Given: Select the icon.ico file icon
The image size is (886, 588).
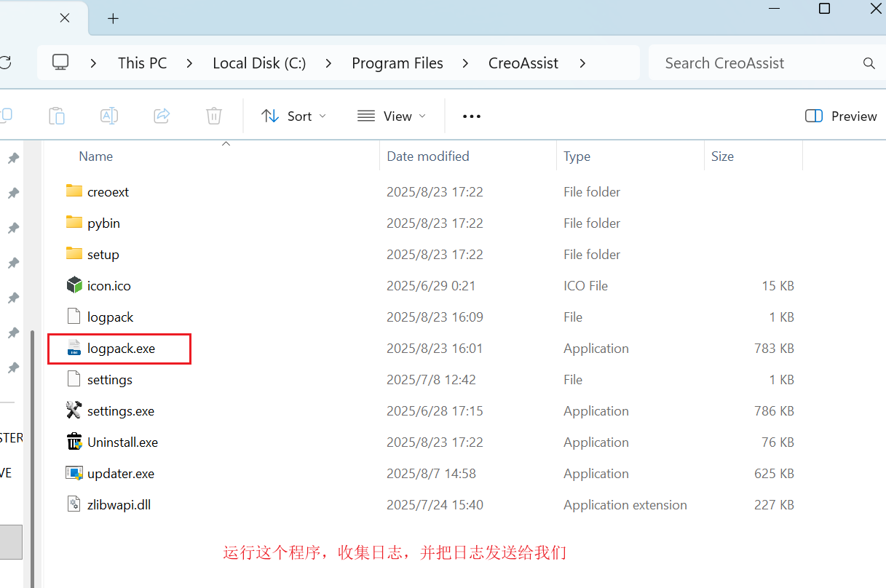Looking at the screenshot, I should coord(74,285).
